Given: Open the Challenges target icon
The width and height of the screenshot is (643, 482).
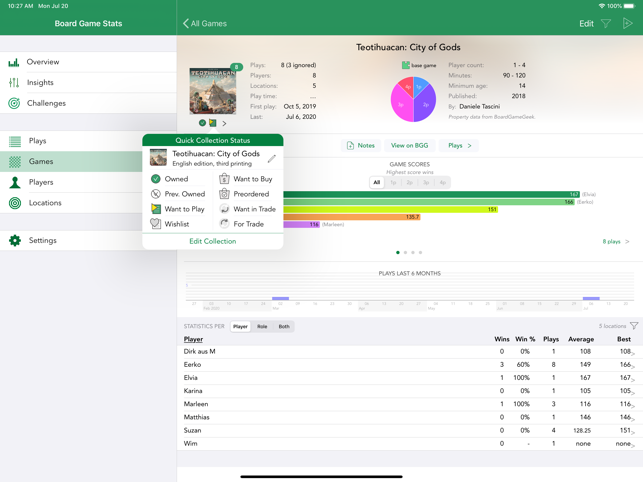Looking at the screenshot, I should [14, 103].
